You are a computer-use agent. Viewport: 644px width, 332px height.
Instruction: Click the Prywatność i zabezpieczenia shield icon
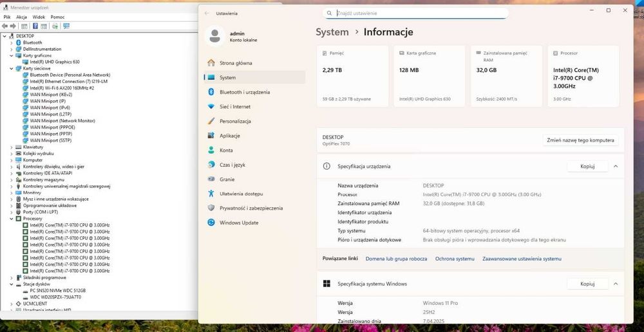coord(211,208)
